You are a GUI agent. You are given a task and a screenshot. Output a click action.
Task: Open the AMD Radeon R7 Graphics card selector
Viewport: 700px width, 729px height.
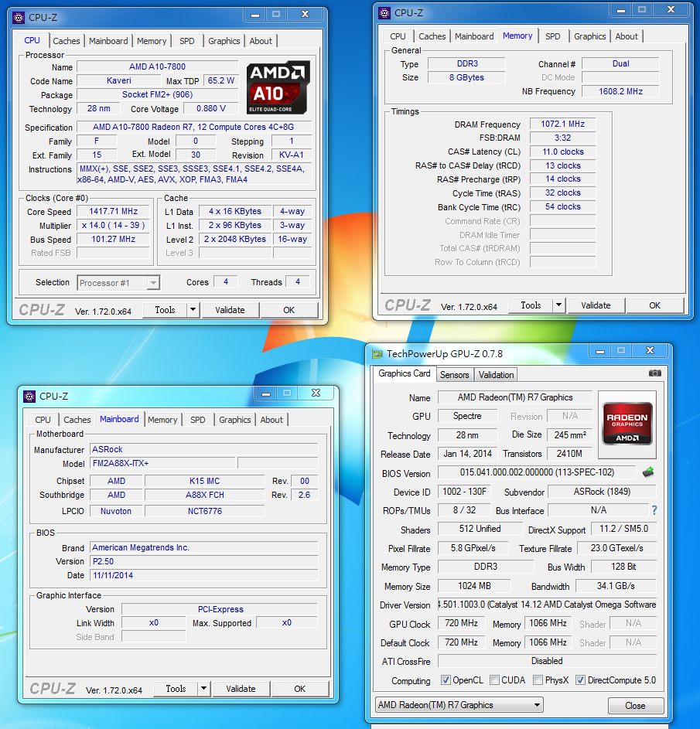459,705
